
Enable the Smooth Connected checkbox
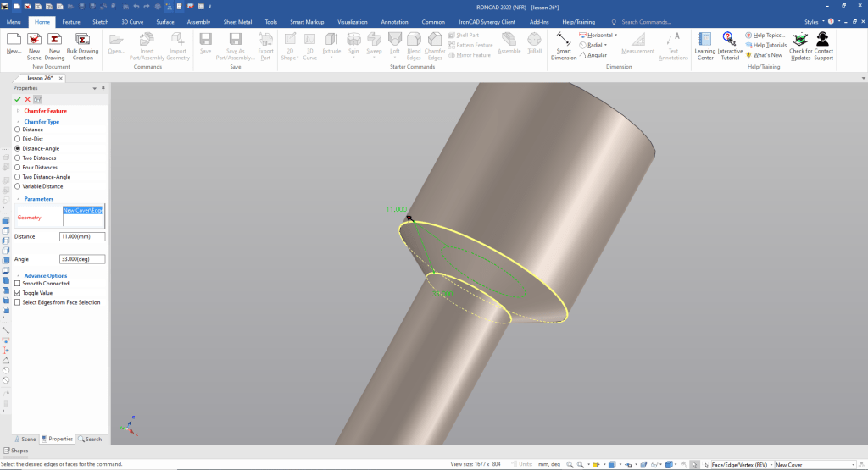[x=18, y=284]
